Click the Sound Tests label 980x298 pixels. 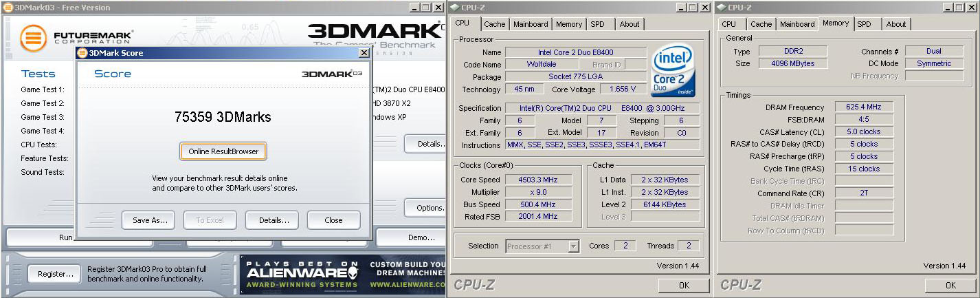click(x=43, y=172)
